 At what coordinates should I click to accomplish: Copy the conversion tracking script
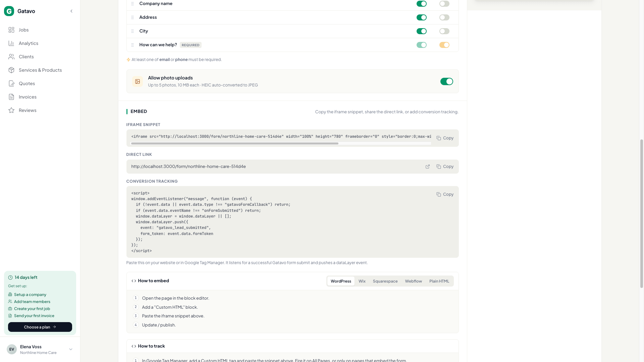point(445,194)
